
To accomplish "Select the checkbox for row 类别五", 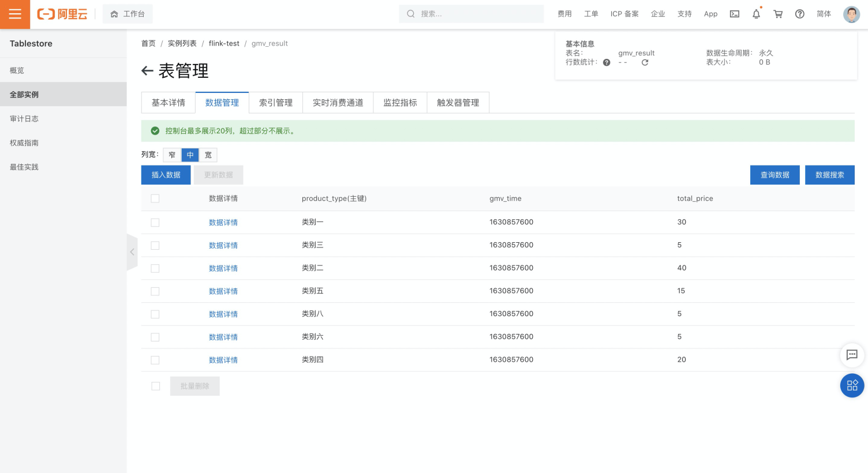I will click(155, 291).
